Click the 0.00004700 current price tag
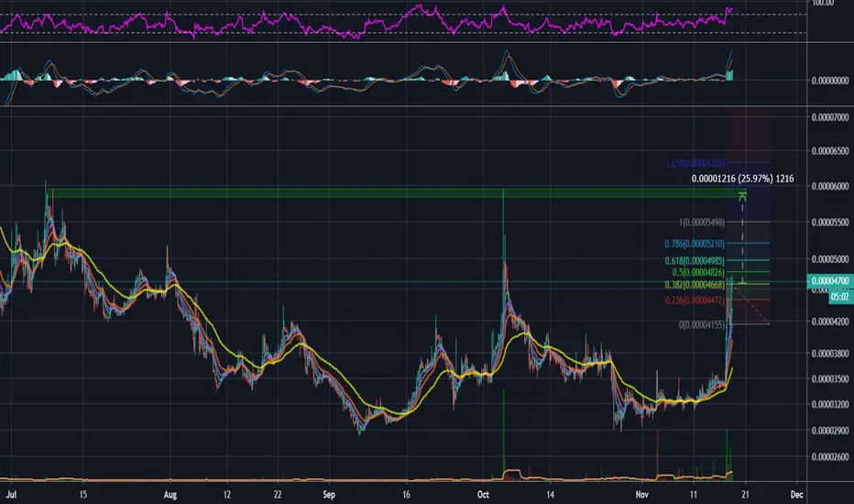 click(x=830, y=281)
